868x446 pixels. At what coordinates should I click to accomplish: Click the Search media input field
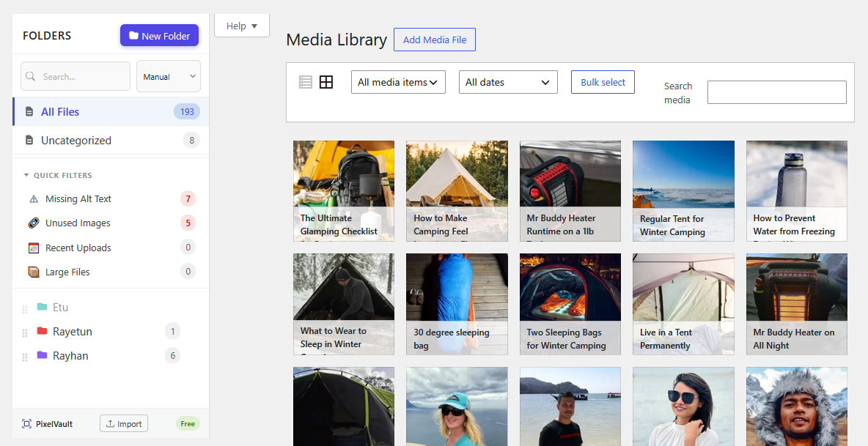(776, 92)
